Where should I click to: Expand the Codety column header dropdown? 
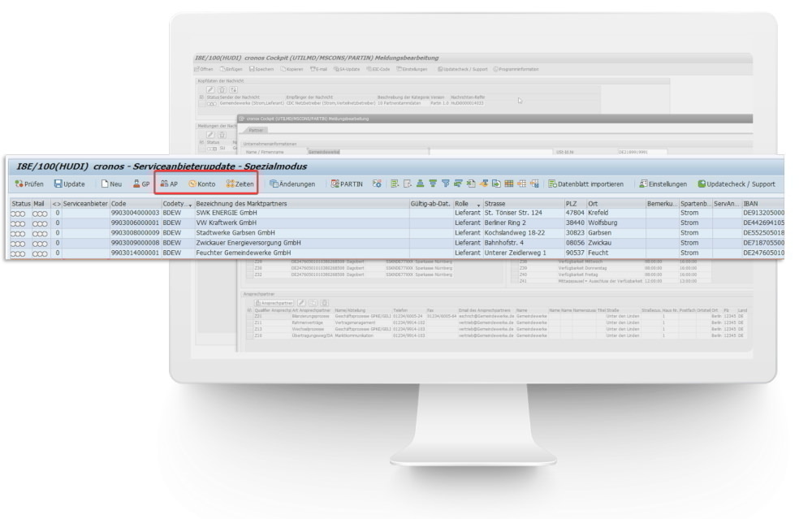[x=190, y=203]
